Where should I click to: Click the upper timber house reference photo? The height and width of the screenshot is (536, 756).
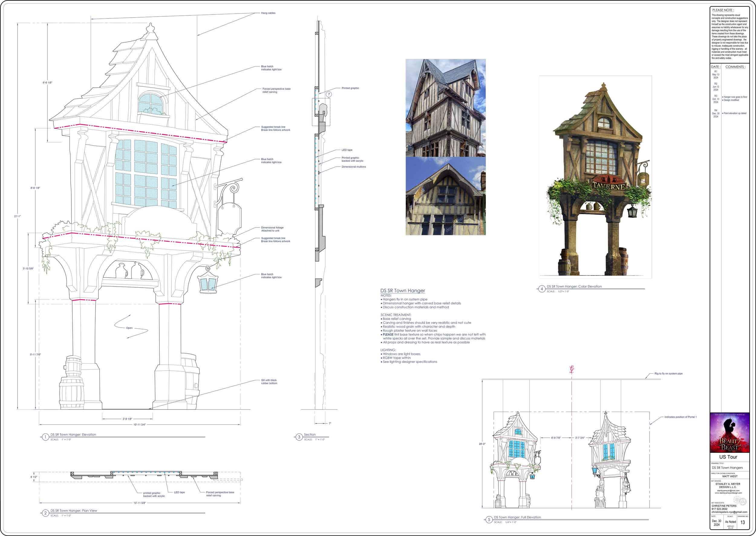pos(445,108)
